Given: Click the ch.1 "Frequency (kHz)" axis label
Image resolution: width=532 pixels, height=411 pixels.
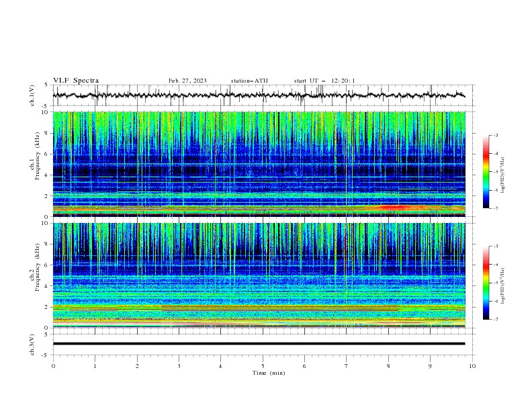Looking at the screenshot, I should pyautogui.click(x=38, y=156).
